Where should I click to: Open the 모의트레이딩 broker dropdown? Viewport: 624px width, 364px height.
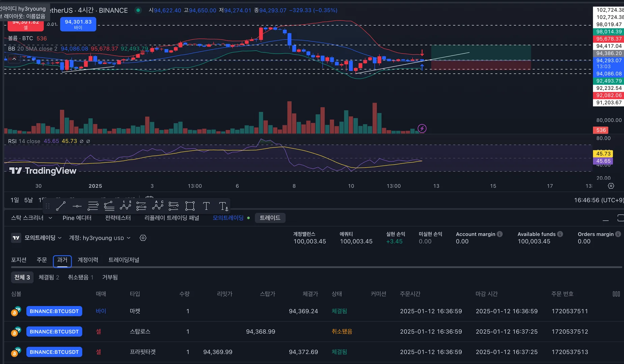pos(43,238)
